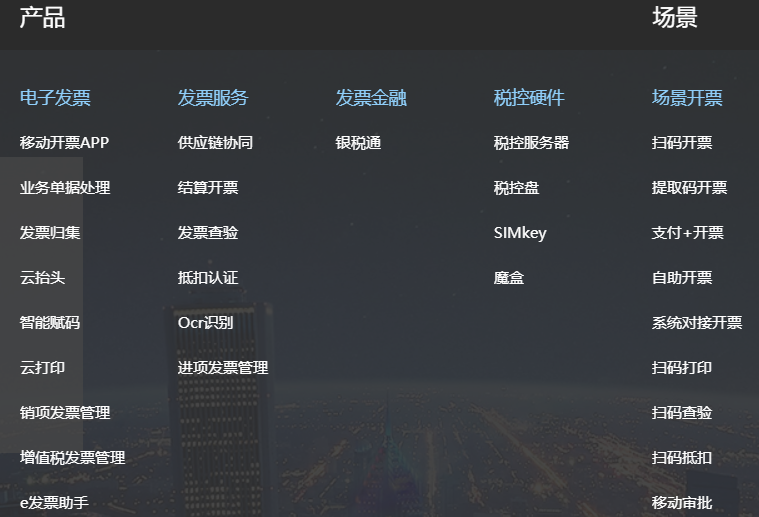Click the 业务单据处理 link
The width and height of the screenshot is (759, 517).
coord(65,188)
